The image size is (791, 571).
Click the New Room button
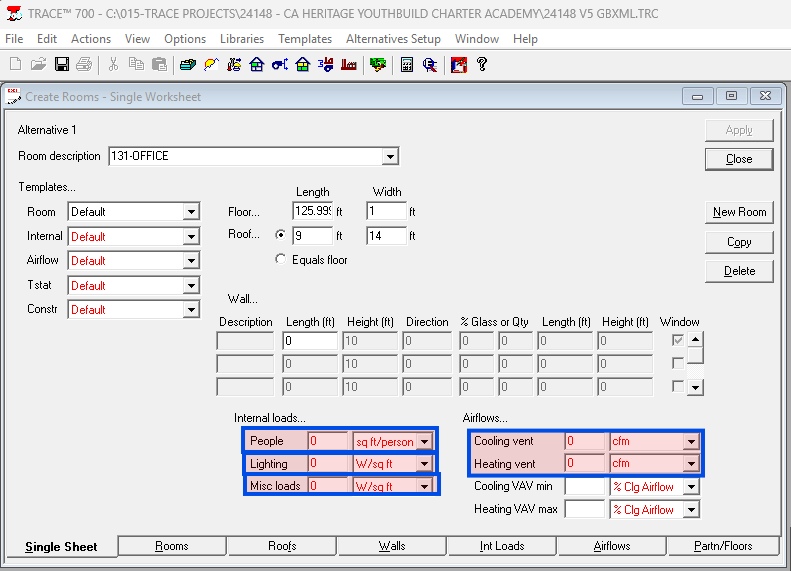739,212
